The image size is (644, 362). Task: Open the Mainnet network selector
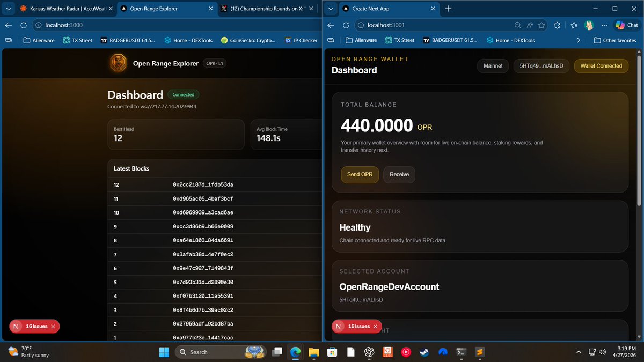coord(493,66)
